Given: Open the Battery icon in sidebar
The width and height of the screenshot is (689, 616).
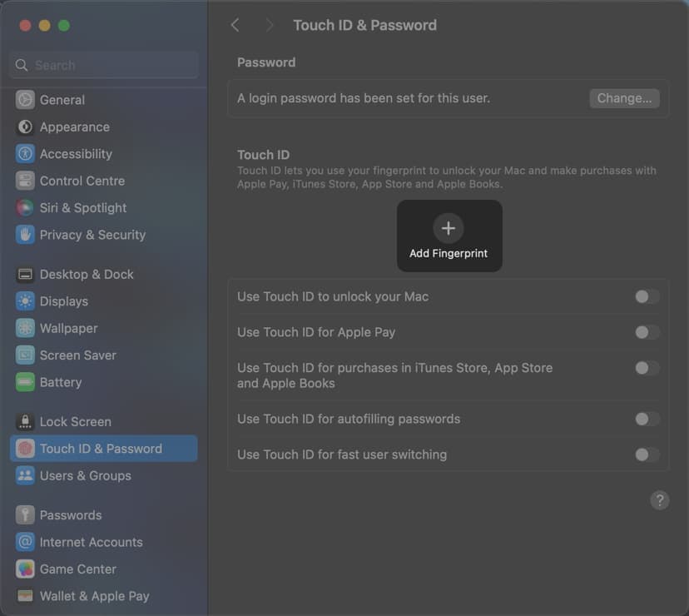Looking at the screenshot, I should (x=25, y=382).
